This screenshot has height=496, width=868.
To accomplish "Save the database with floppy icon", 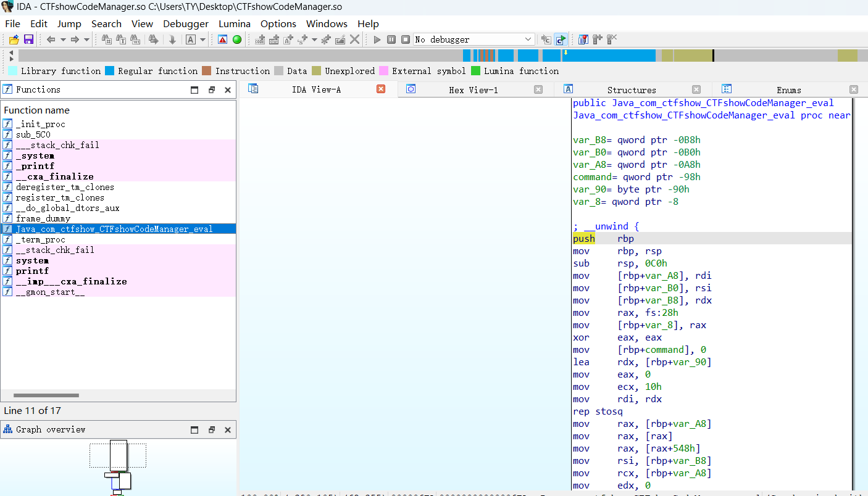I will [x=28, y=39].
